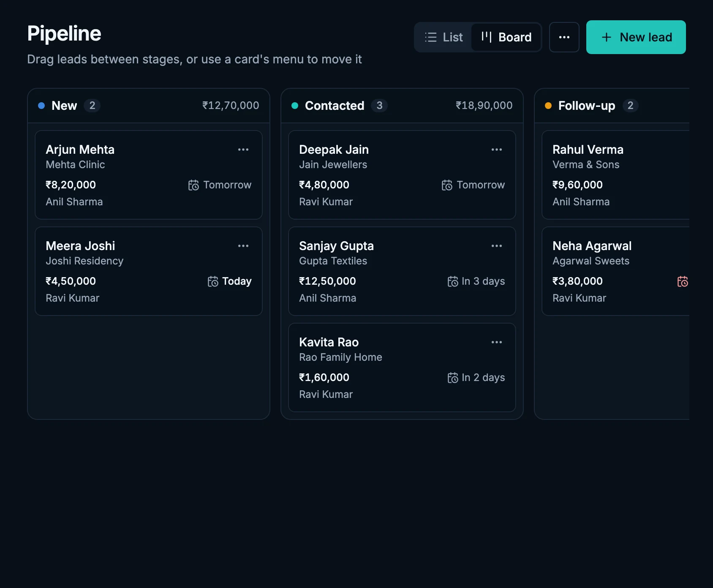Viewport: 713px width, 588px height.
Task: Open the Kavita Rao lead card
Action: coord(402,367)
